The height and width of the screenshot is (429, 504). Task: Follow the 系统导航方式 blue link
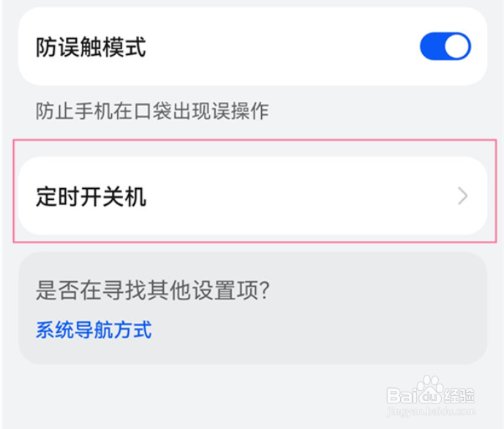tap(94, 330)
